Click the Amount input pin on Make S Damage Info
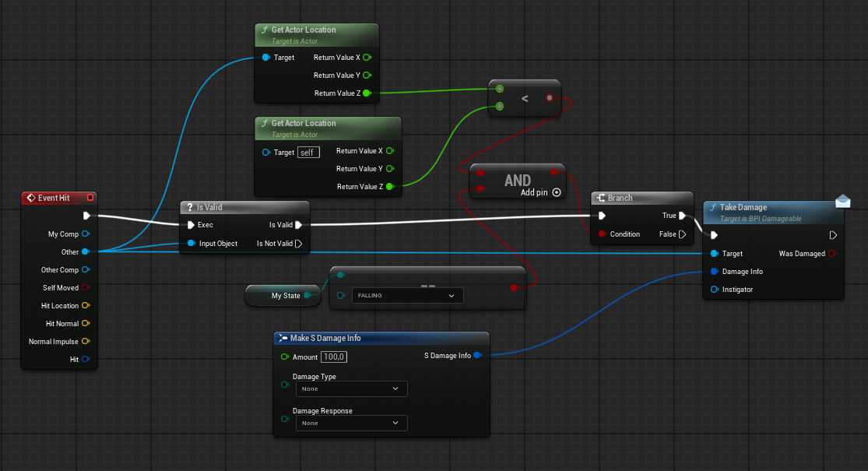This screenshot has width=868, height=471. [285, 357]
